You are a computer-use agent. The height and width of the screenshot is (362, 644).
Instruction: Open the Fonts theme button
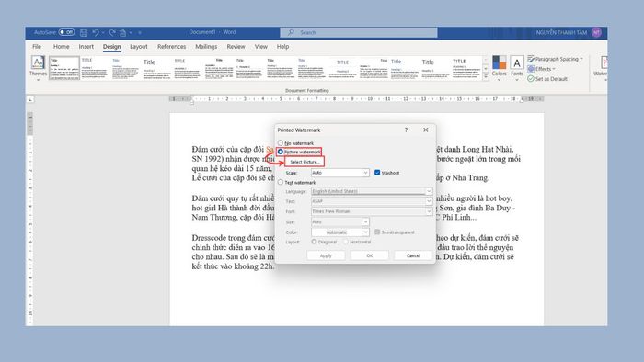tap(517, 68)
